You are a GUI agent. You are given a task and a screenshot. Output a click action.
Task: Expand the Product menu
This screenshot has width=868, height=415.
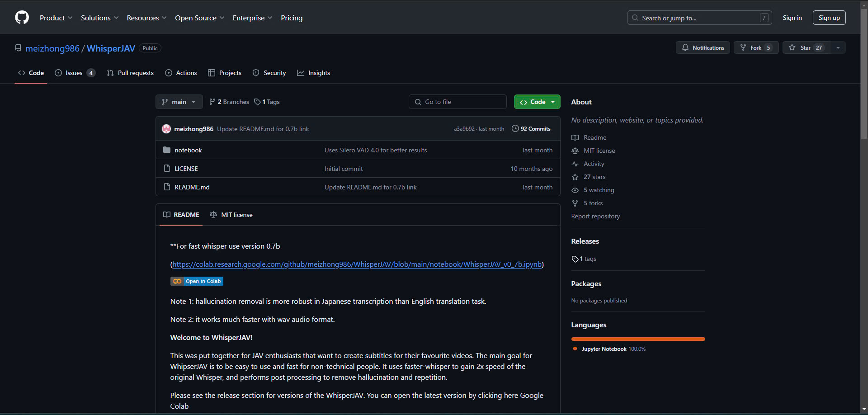pyautogui.click(x=56, y=18)
